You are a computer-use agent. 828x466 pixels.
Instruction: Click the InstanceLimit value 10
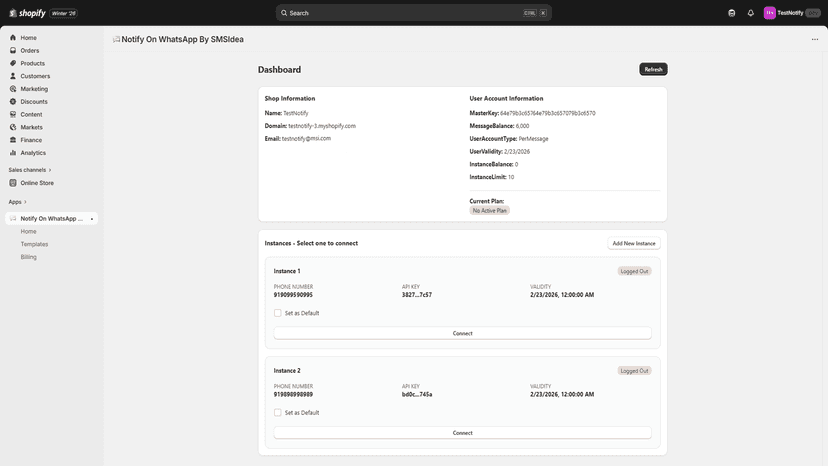pos(511,177)
